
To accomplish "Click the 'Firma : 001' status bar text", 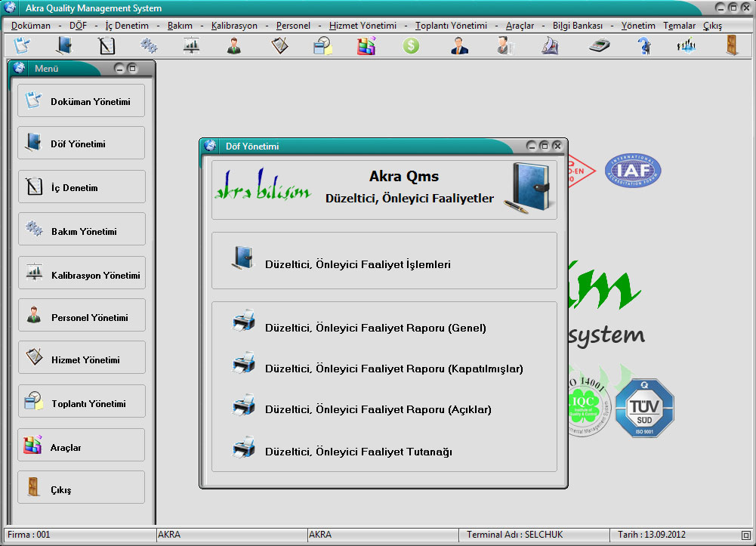I will tap(29, 535).
